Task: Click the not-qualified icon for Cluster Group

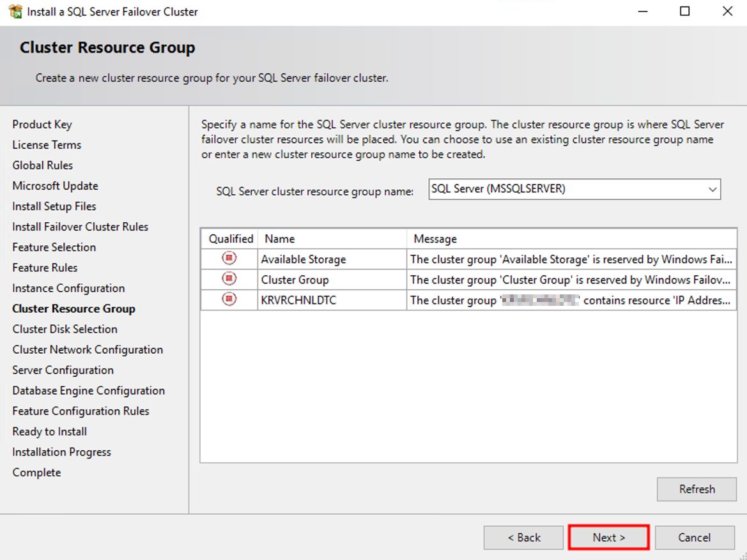Action: click(x=229, y=278)
